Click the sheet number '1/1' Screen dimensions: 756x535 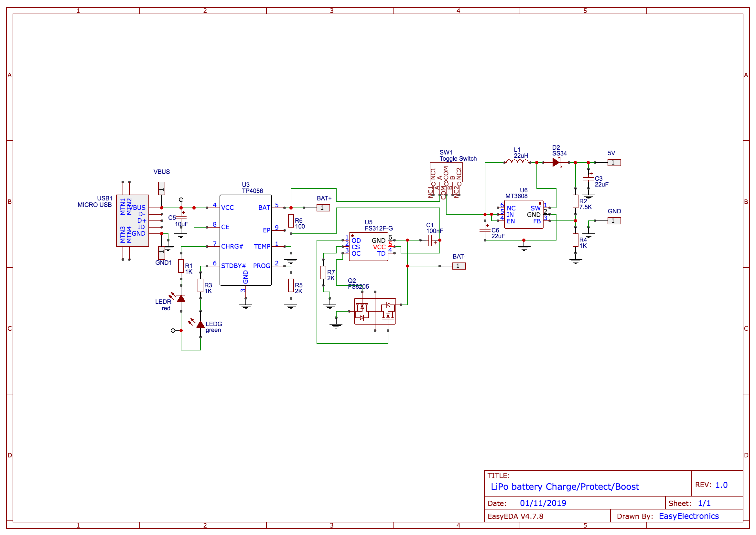[704, 503]
